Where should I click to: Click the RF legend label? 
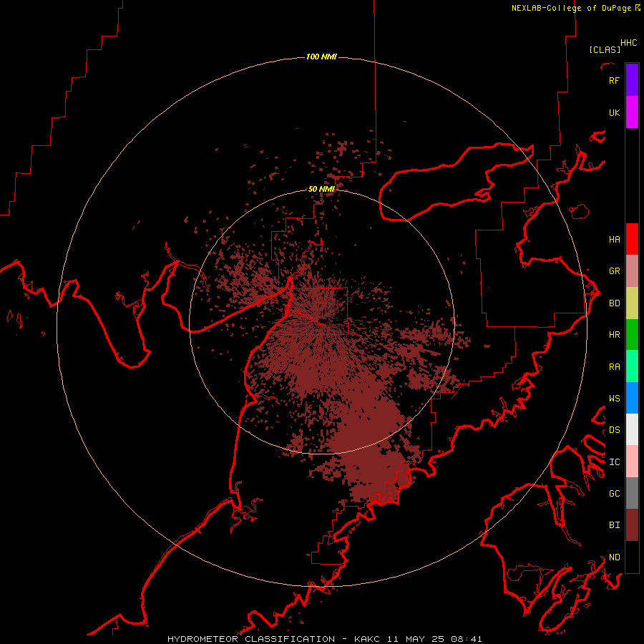click(614, 80)
